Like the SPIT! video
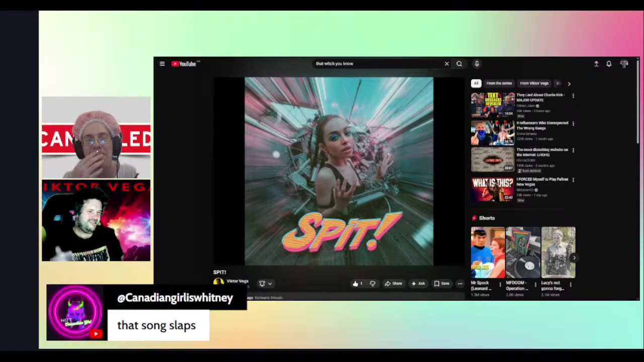Screen dimensions: 644x362 (x=357, y=284)
